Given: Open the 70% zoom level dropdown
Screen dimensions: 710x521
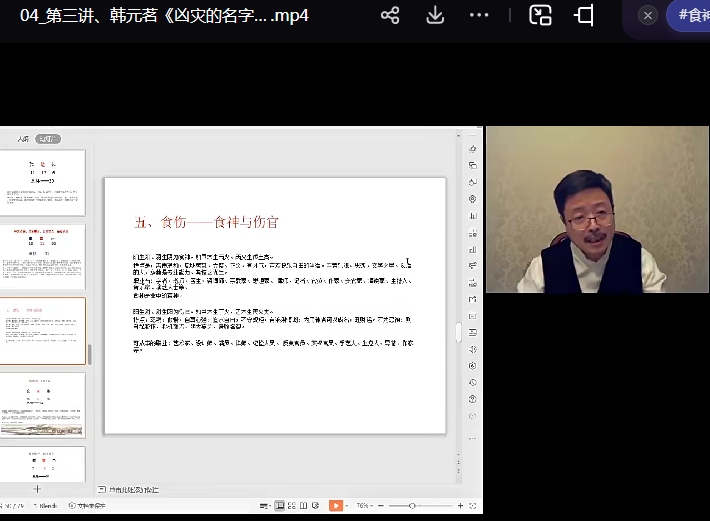Looking at the screenshot, I should pos(365,506).
